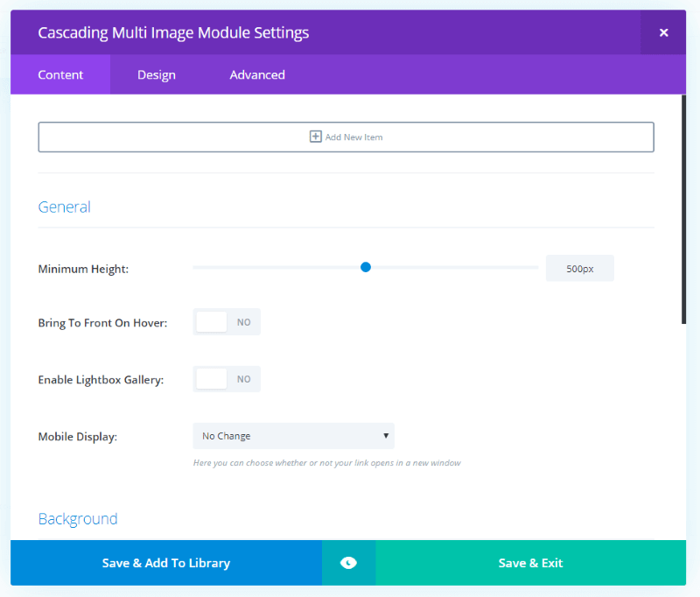Screen dimensions: 700x597
Task: Click the Mobile Display dropdown arrow
Action: pyautogui.click(x=386, y=436)
